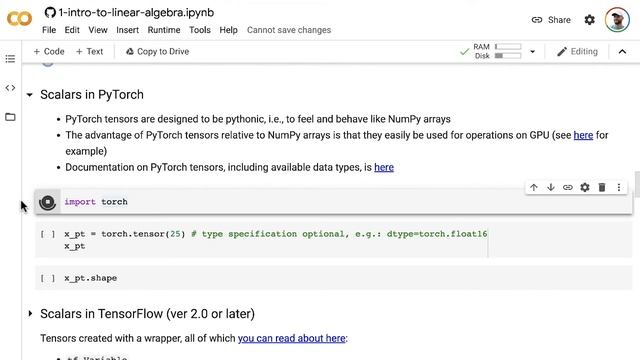Open the Runtime menu
The width and height of the screenshot is (640, 360).
[164, 30]
